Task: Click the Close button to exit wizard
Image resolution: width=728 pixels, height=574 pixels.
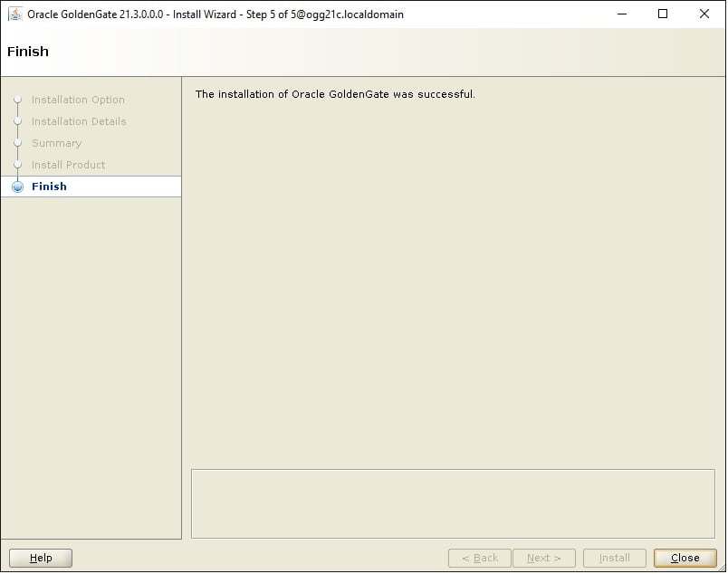Action: (x=685, y=558)
